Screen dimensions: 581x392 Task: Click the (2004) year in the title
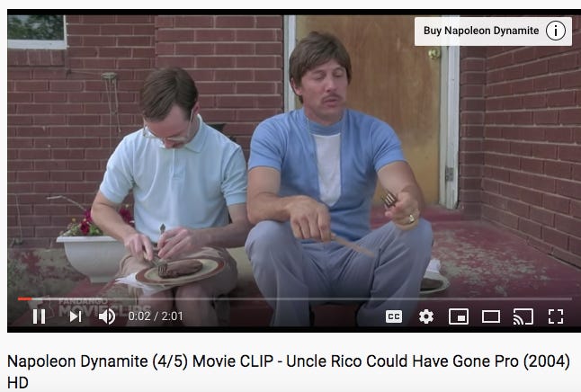[547, 361]
